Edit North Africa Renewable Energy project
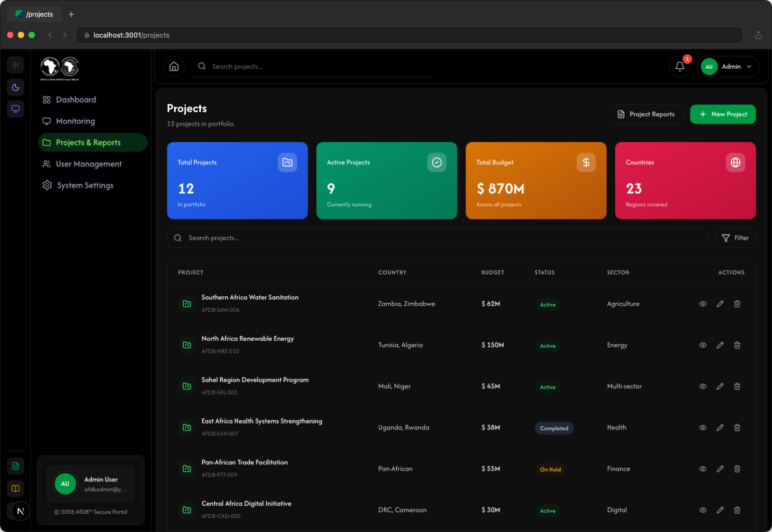Viewport: 772px width, 532px height. (x=720, y=345)
